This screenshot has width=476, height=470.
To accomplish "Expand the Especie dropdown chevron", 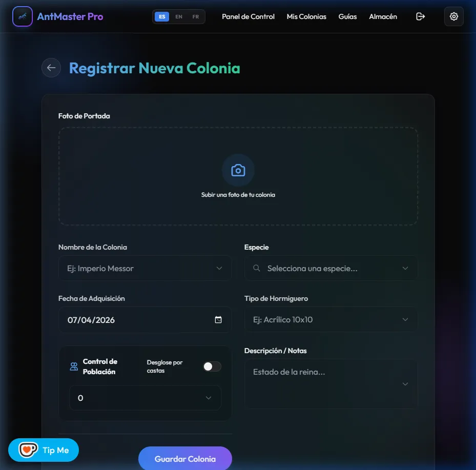I will (405, 269).
